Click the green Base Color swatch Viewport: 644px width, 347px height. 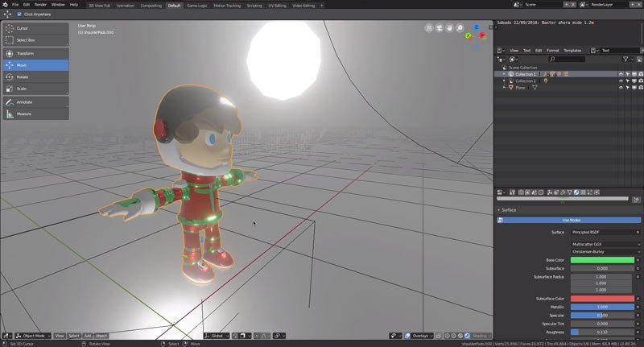click(602, 260)
